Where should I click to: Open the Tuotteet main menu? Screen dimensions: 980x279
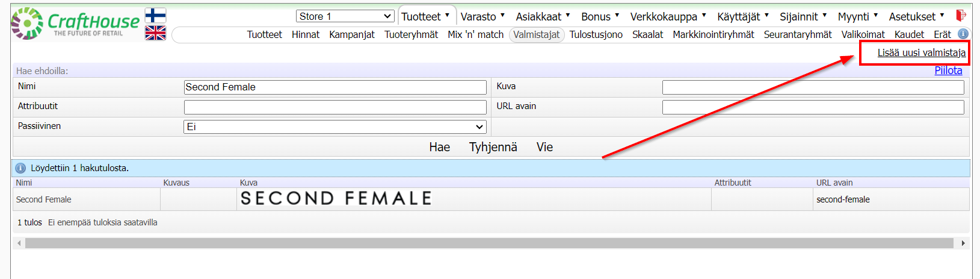click(x=425, y=17)
